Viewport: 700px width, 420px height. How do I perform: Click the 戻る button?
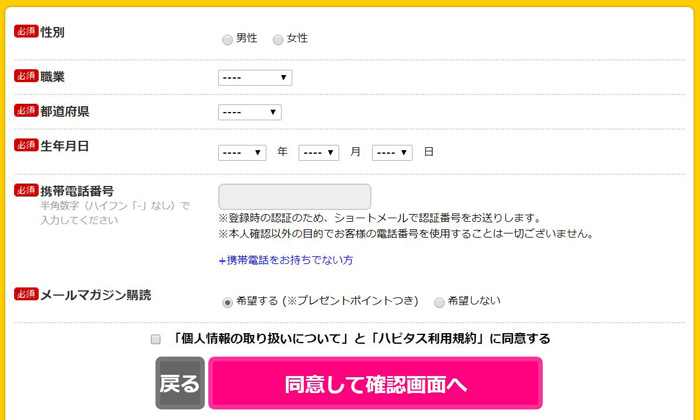[x=180, y=383]
